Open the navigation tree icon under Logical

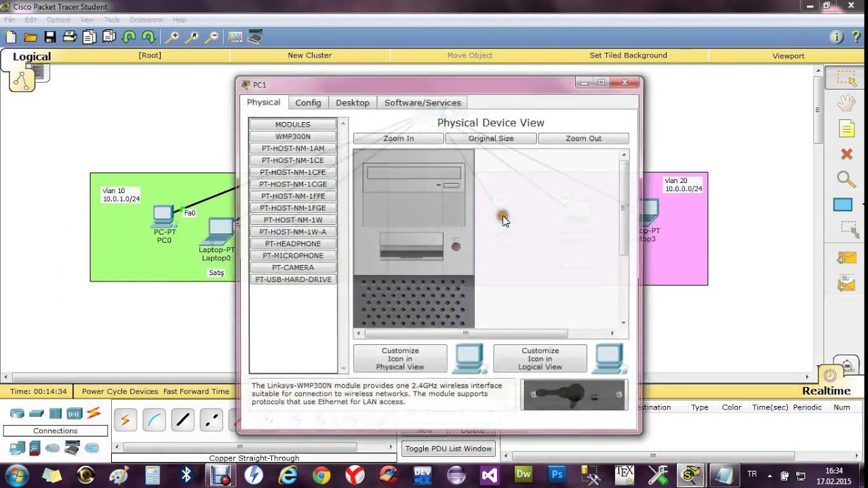(22, 81)
